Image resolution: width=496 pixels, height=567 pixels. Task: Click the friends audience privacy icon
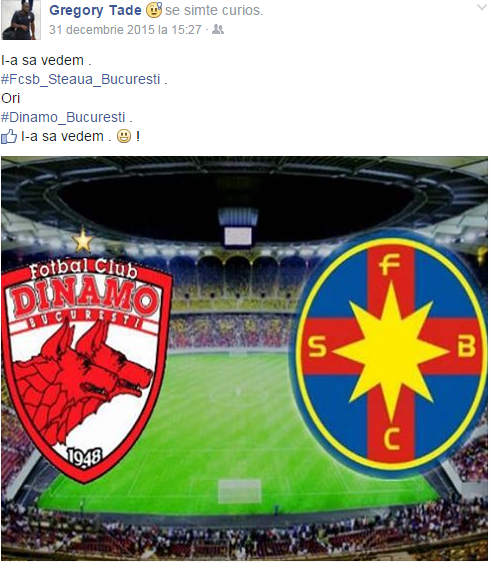click(218, 29)
